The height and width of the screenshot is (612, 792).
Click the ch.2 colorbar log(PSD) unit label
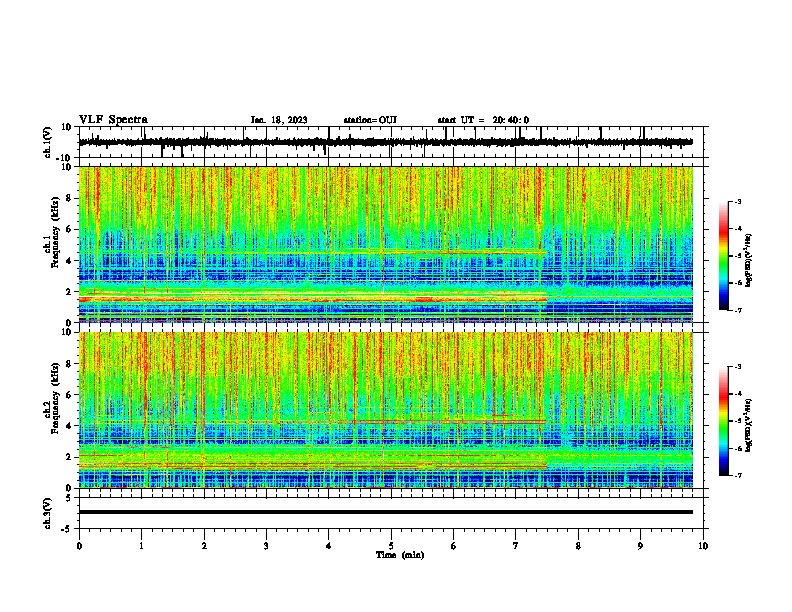click(748, 426)
